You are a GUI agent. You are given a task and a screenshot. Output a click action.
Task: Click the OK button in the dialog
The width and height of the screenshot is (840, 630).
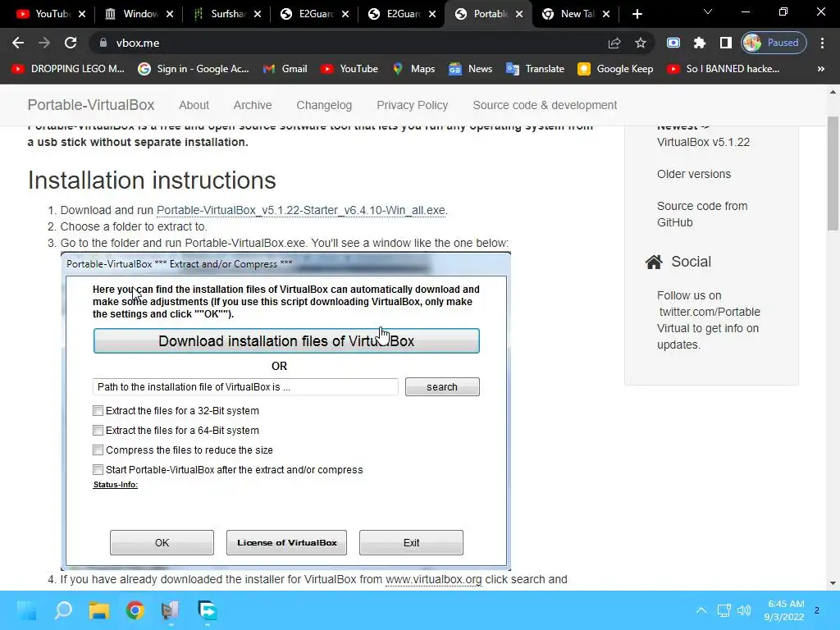pos(162,543)
